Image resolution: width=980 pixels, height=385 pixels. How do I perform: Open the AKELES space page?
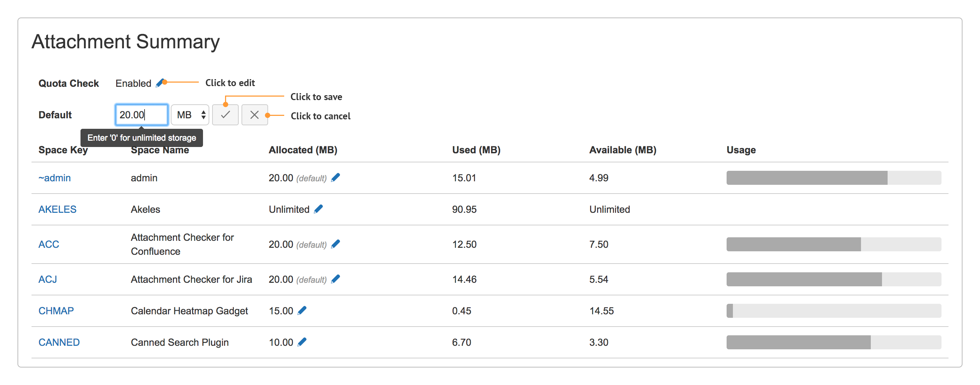coord(57,209)
